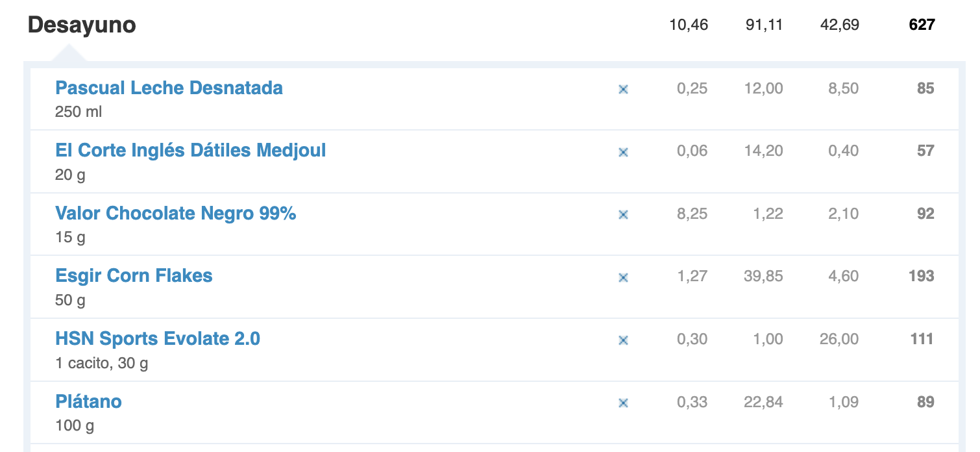Open the Pascual Leche Desnatada food link
This screenshot has height=452, width=980.
click(x=169, y=88)
